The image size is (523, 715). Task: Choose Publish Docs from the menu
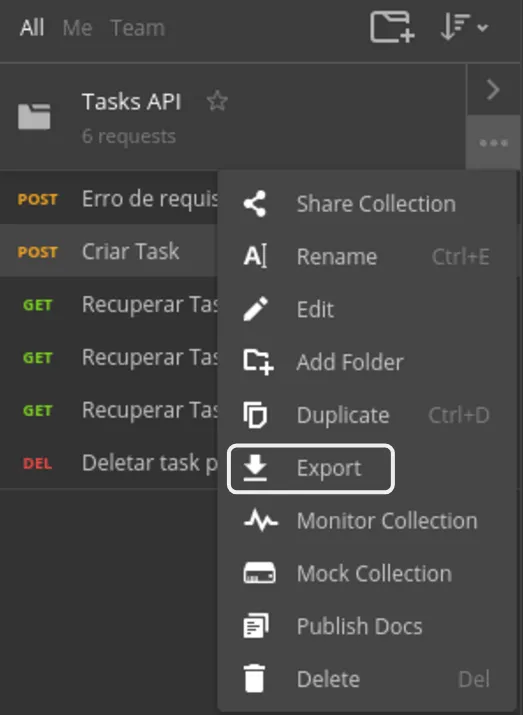click(367, 626)
